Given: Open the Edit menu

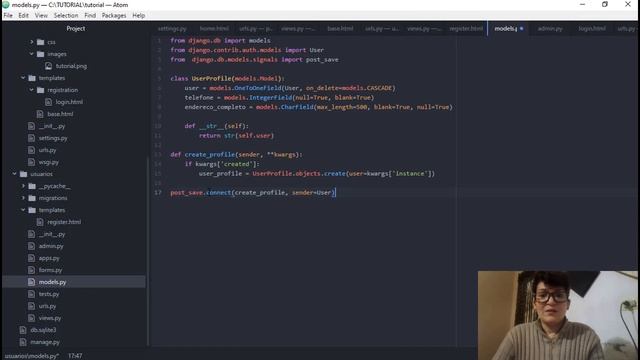Looking at the screenshot, I should click(x=23, y=16).
